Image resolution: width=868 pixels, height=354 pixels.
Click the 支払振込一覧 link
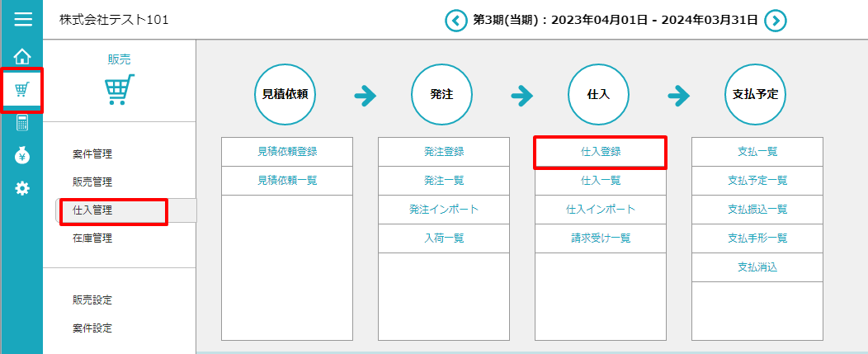pyautogui.click(x=757, y=210)
